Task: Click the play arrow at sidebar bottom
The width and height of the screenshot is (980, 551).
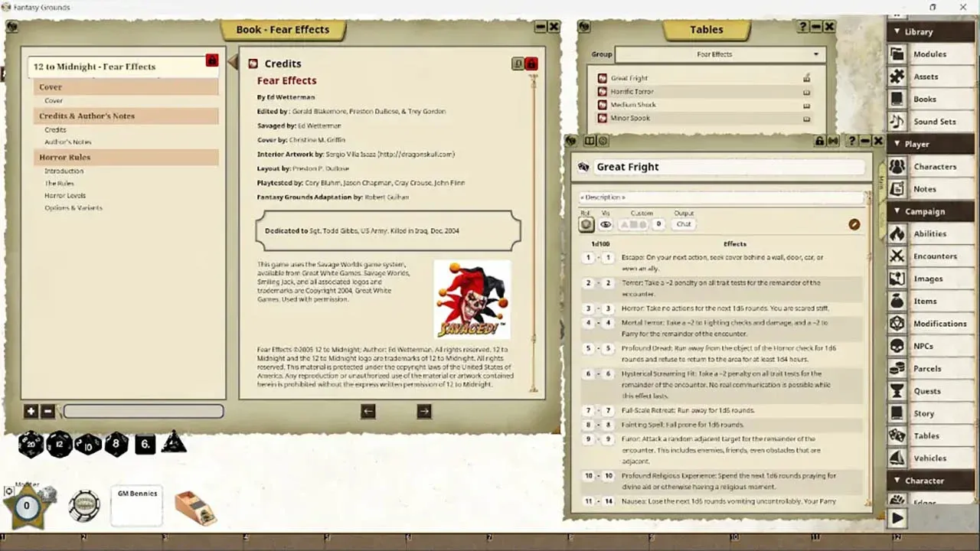Action: [897, 518]
